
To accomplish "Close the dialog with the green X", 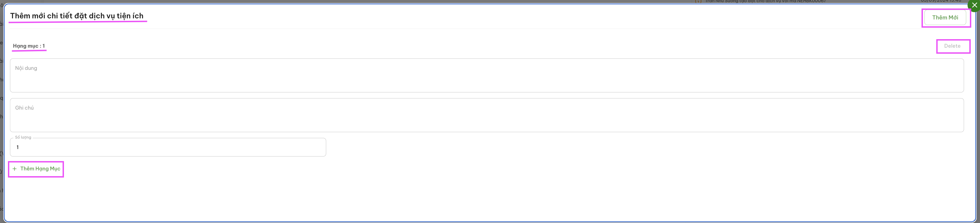I will click(x=974, y=5).
